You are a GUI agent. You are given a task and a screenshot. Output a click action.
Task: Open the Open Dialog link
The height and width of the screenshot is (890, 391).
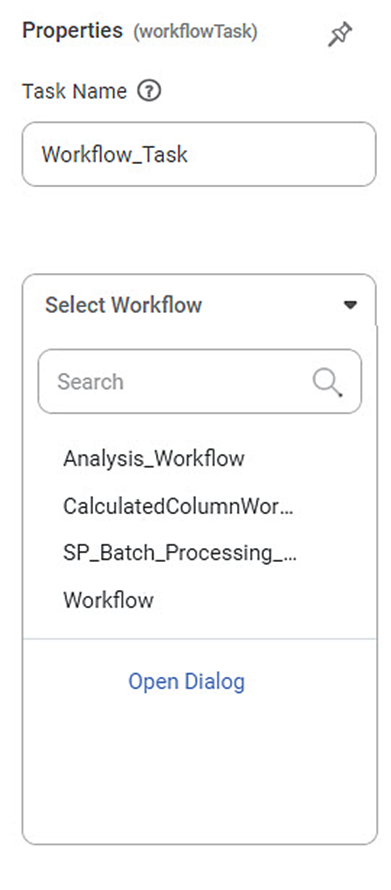click(187, 681)
